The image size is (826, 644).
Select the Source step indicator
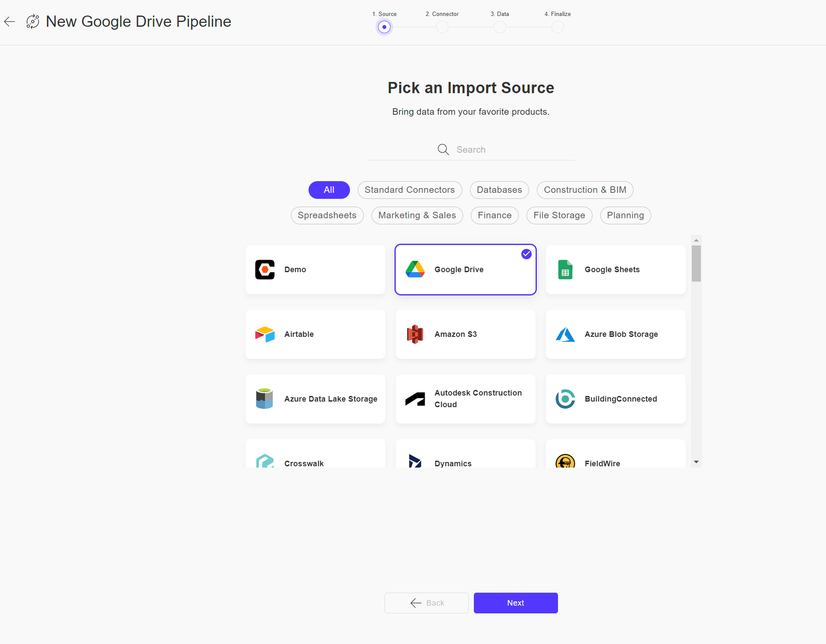pyautogui.click(x=384, y=27)
